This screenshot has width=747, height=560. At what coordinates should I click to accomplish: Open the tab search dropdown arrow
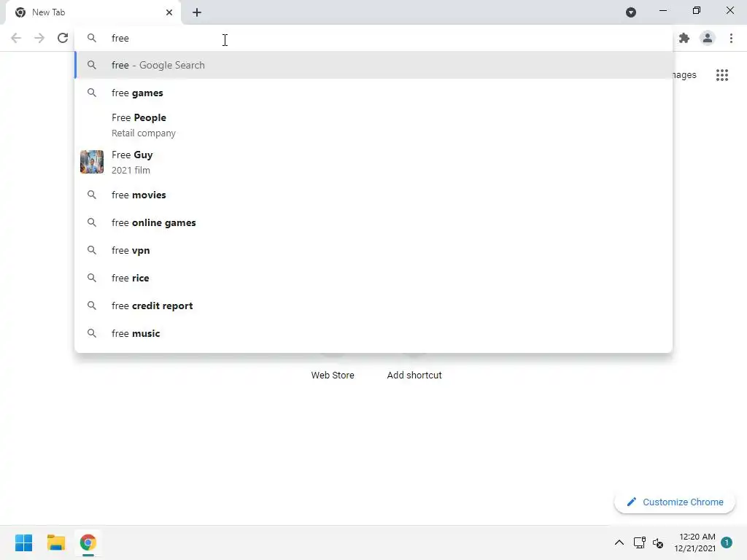(x=631, y=12)
